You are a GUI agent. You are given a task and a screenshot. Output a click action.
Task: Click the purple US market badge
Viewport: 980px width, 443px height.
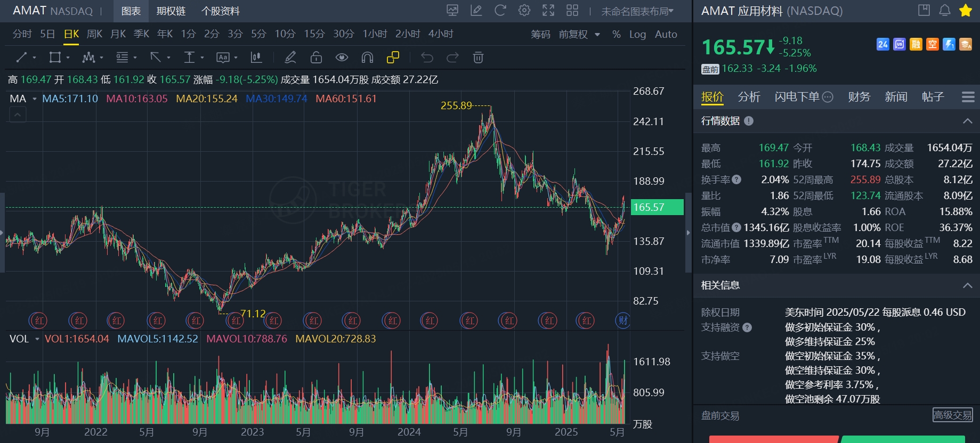(900, 44)
